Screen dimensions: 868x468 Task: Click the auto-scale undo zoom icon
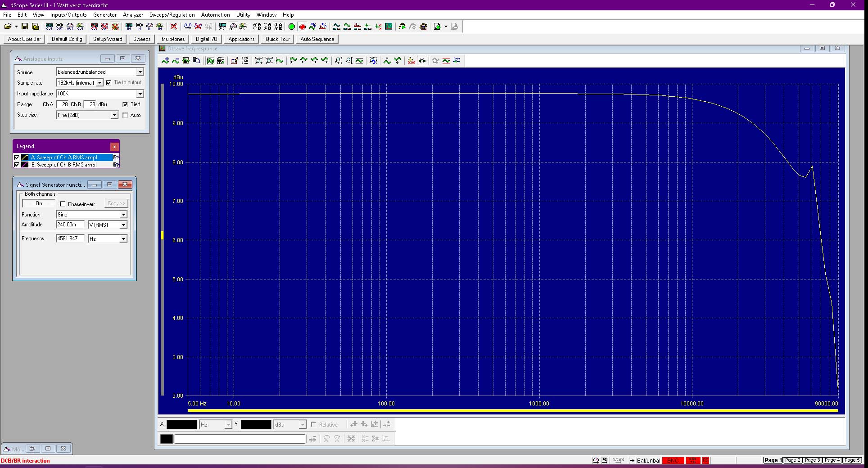click(x=373, y=61)
